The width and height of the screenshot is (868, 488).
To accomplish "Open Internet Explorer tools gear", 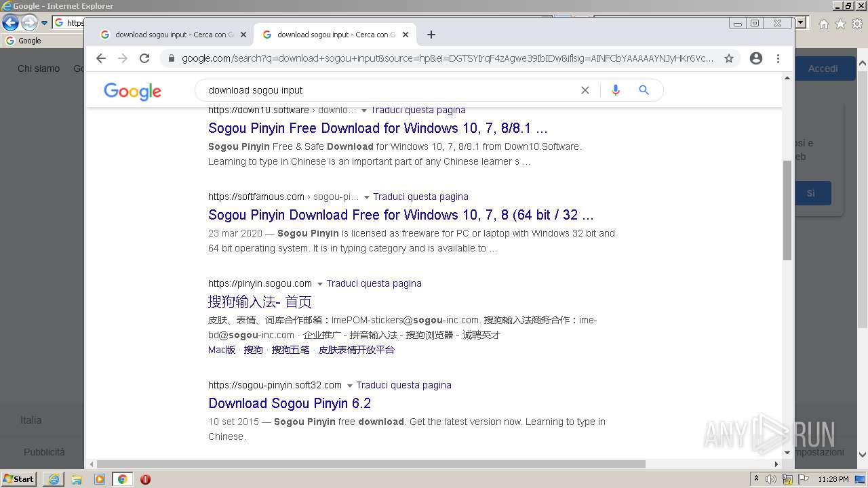I will [x=856, y=24].
